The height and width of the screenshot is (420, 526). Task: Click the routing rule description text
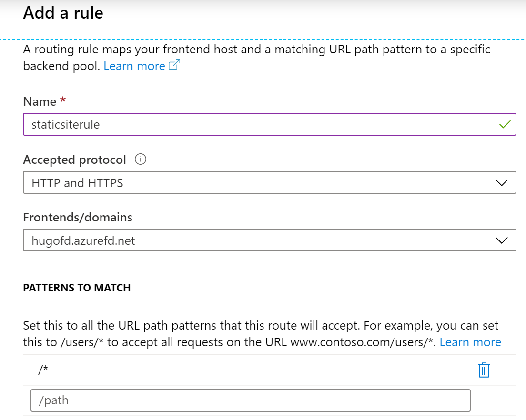click(256, 50)
